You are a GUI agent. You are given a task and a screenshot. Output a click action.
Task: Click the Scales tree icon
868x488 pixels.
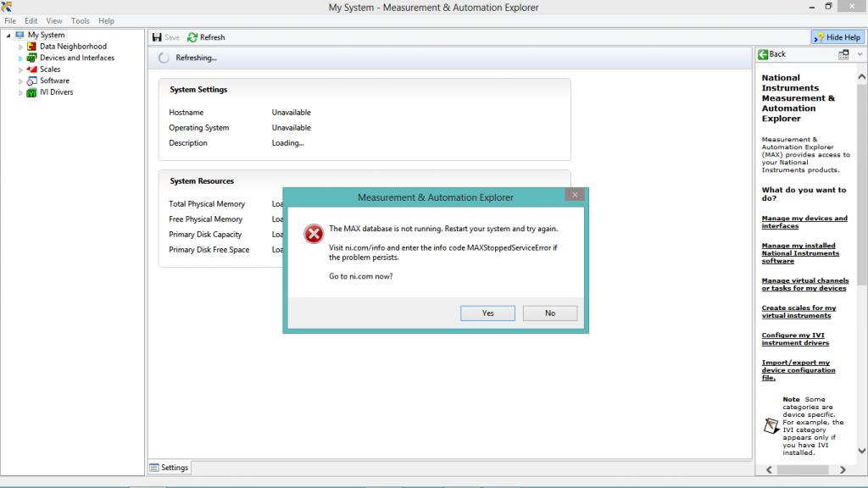[x=31, y=69]
